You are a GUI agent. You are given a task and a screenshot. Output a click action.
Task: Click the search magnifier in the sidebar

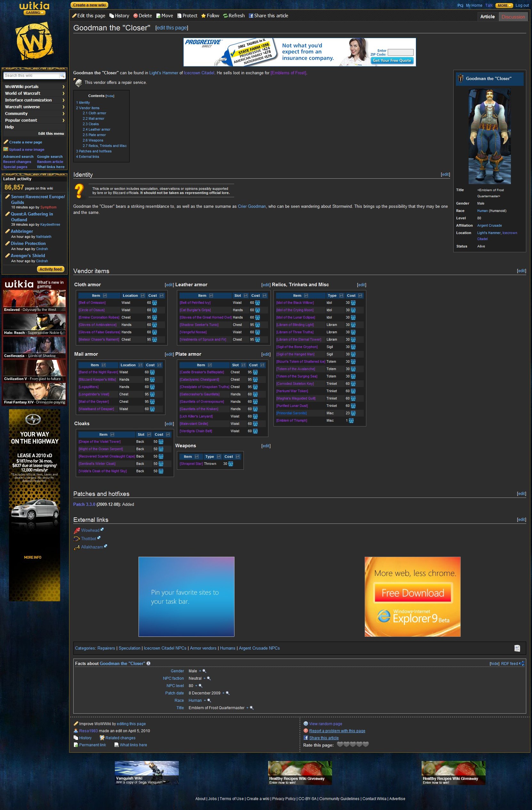tap(62, 76)
